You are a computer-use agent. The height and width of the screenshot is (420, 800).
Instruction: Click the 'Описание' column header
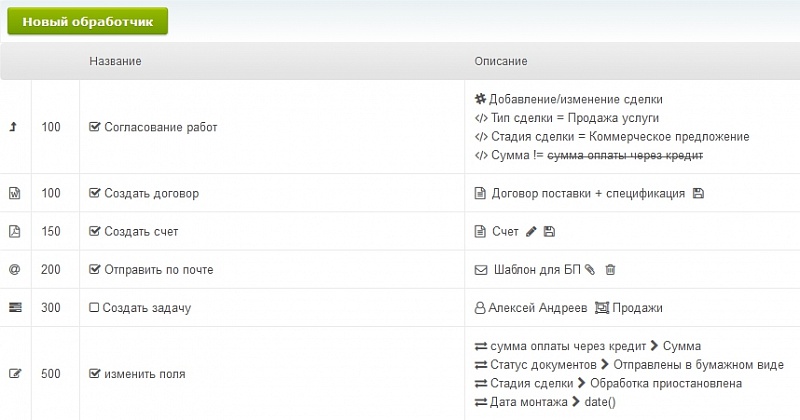501,62
